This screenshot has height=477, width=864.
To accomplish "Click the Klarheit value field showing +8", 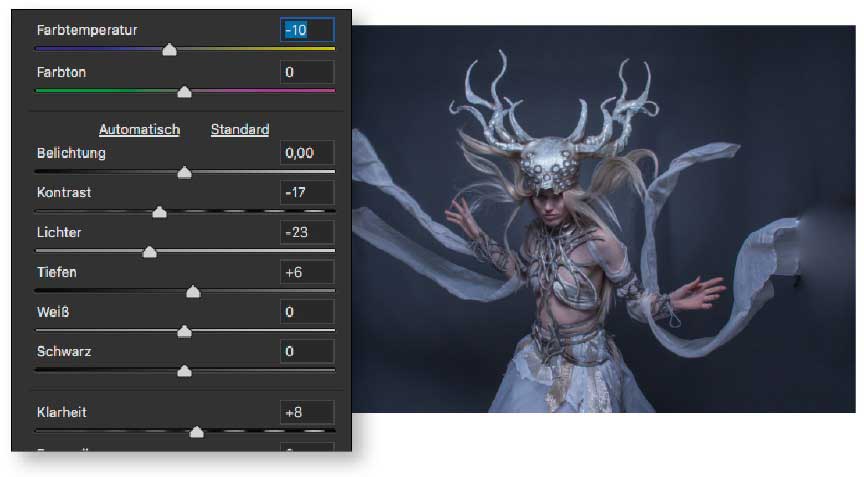I will point(307,412).
